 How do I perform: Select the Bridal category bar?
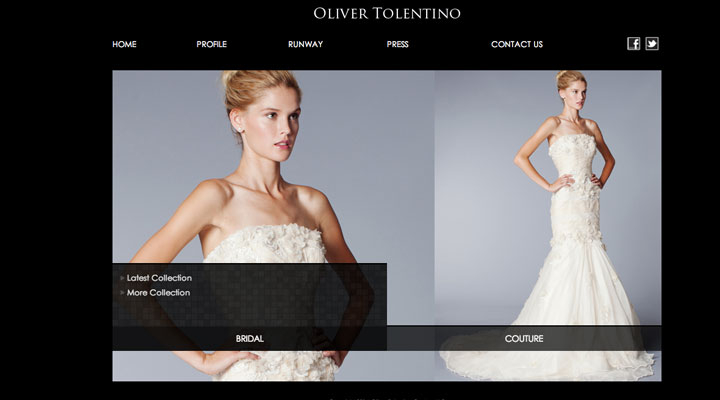[249, 339]
